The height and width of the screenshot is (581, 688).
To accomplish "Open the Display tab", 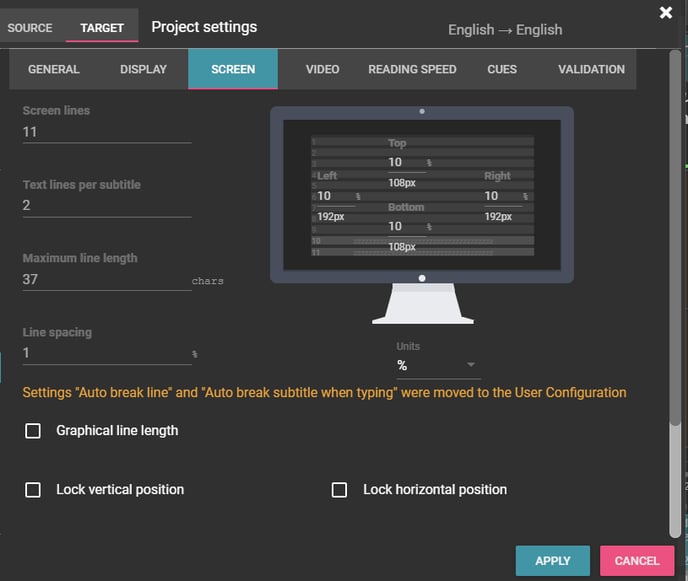I will point(143,69).
